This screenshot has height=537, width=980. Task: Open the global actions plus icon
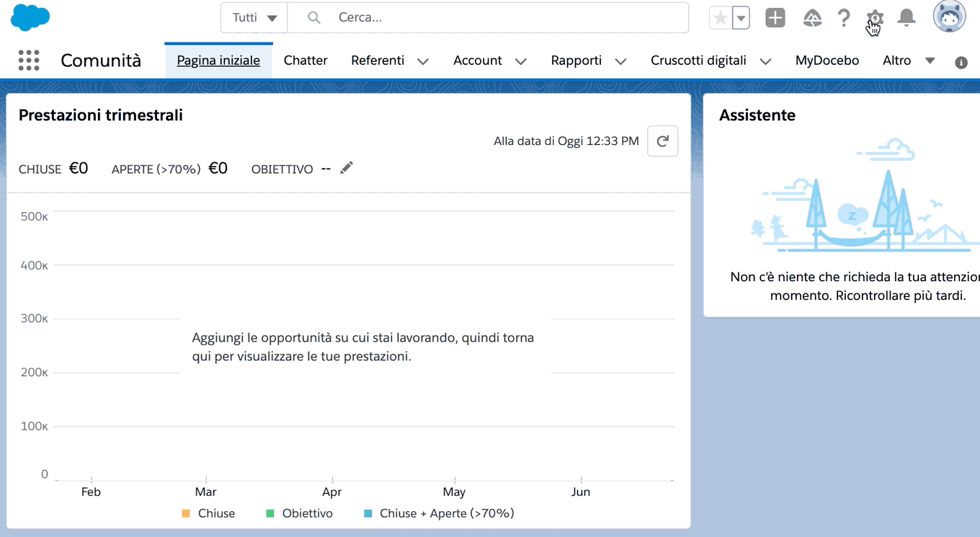775,17
